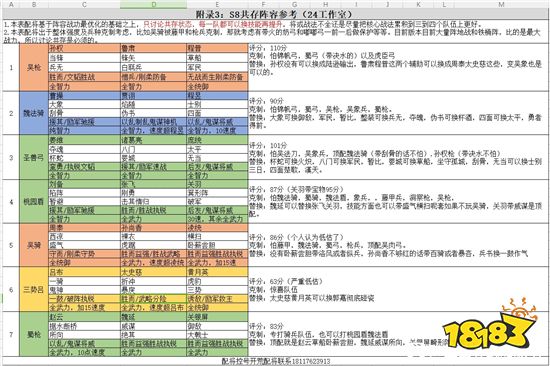Select the 草船 cell
Image resolution: width=550 pixels, height=366 pixels.
point(217,58)
